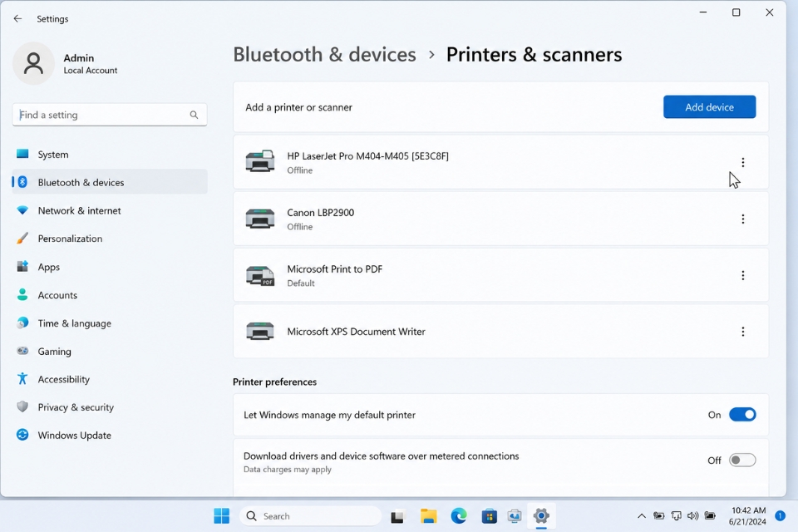Click the Settings gear in the taskbar
This screenshot has width=798, height=532.
pos(541,515)
